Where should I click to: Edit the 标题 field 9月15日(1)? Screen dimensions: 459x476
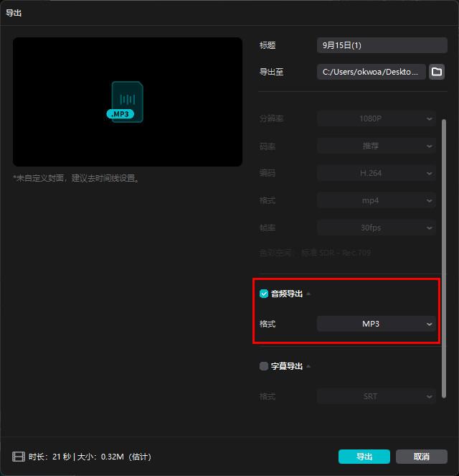382,45
